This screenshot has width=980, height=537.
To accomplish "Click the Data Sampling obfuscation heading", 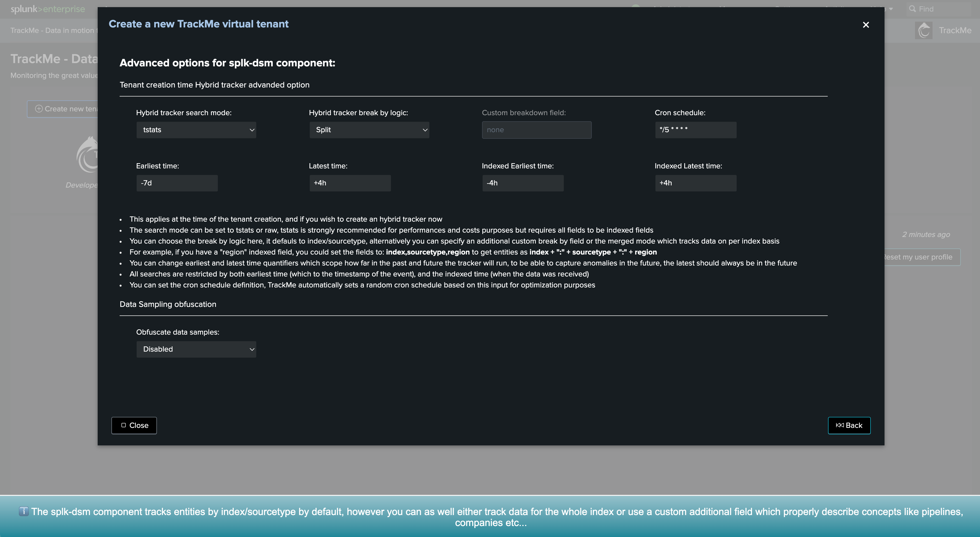I will [x=168, y=305].
